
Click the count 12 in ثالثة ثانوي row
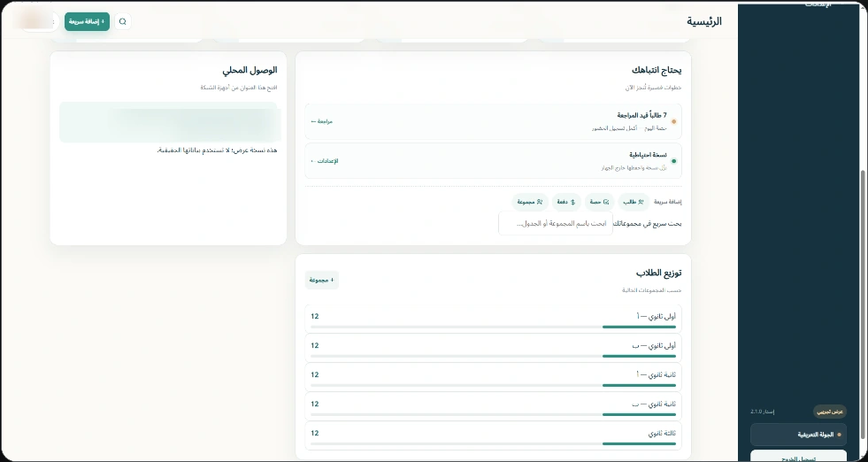coord(315,433)
